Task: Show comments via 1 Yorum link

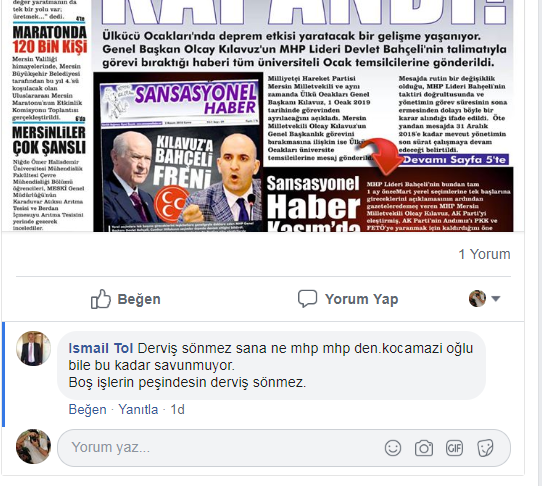Action: [x=484, y=254]
